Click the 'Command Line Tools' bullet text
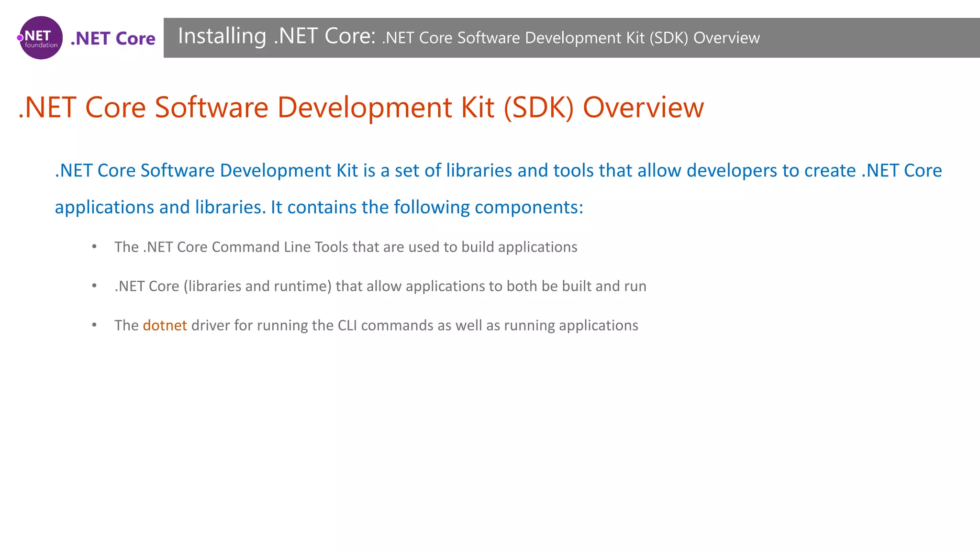The height and width of the screenshot is (551, 980). [279, 247]
